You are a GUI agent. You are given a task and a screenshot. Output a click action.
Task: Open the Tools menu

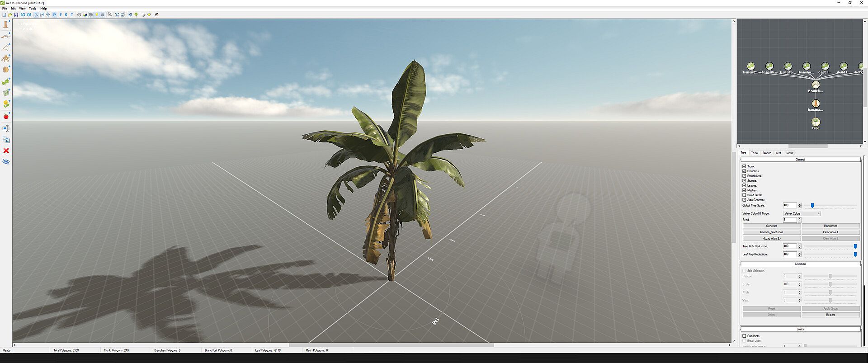pos(33,9)
